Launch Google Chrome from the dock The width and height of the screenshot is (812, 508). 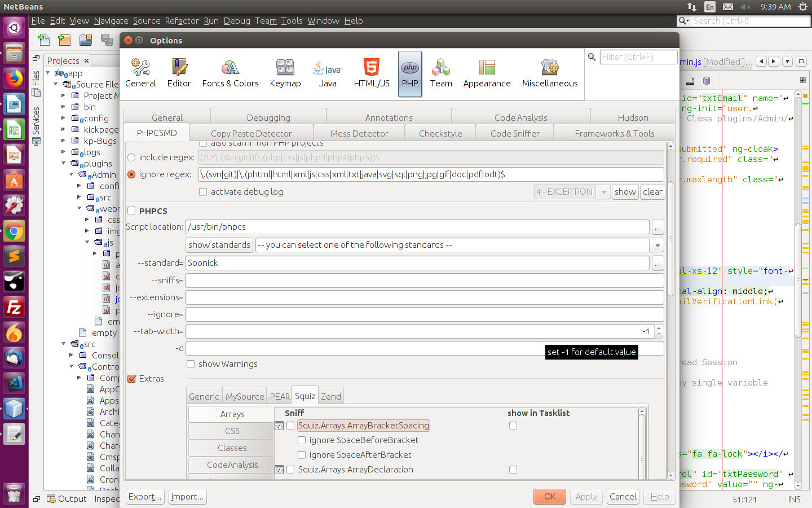coord(14,231)
